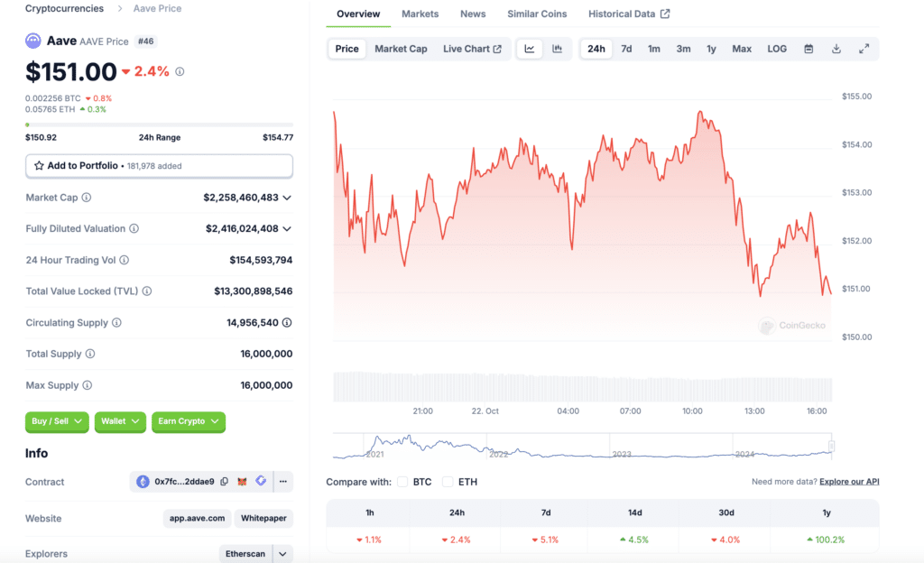Select the 3m time range
Viewport: 924px width, 563px height.
point(683,49)
